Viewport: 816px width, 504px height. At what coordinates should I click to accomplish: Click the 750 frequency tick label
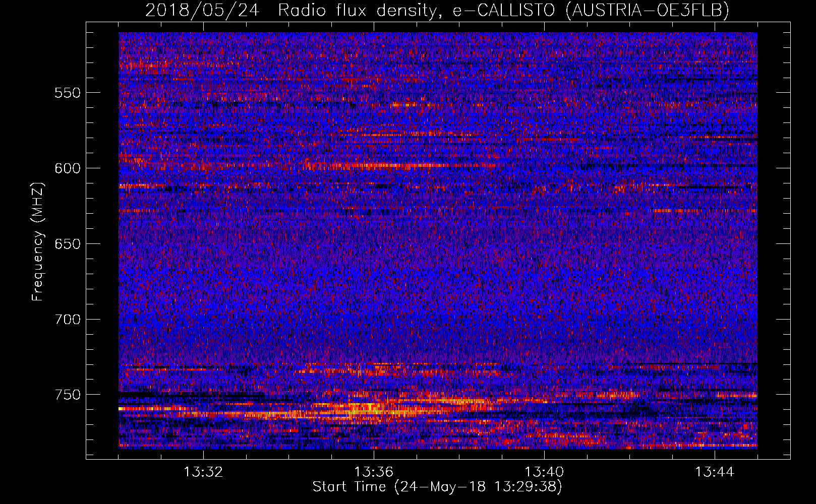coord(68,395)
